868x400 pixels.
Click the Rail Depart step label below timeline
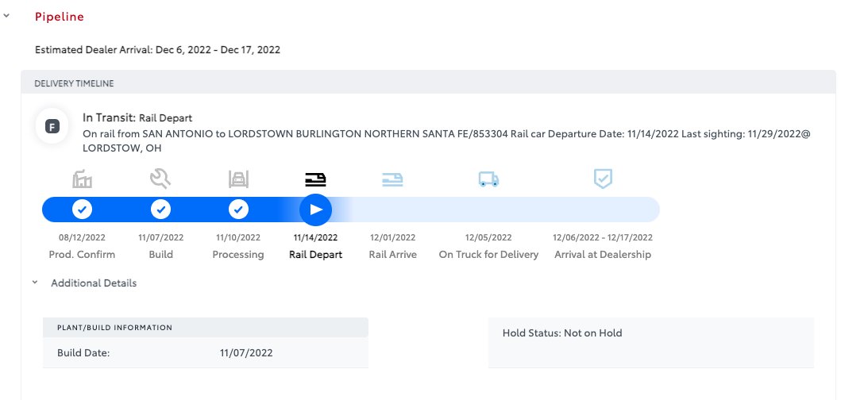click(x=315, y=255)
